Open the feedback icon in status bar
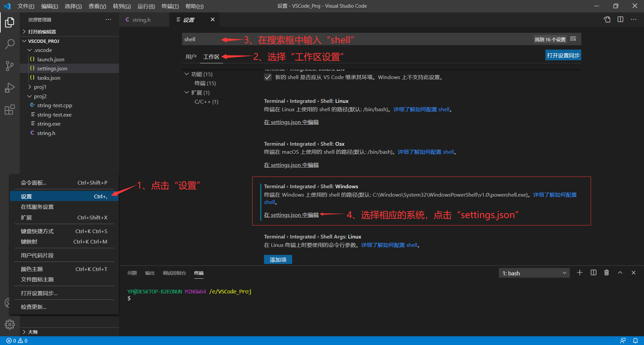The image size is (644, 345). [x=623, y=341]
